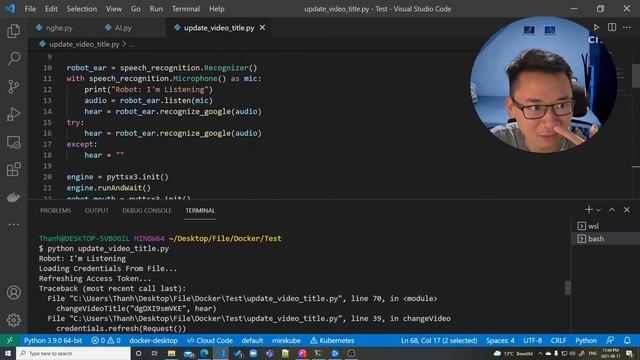Screen dimensions: 640x360
Task: Click the taskbar search box
Action: (x=73, y=353)
